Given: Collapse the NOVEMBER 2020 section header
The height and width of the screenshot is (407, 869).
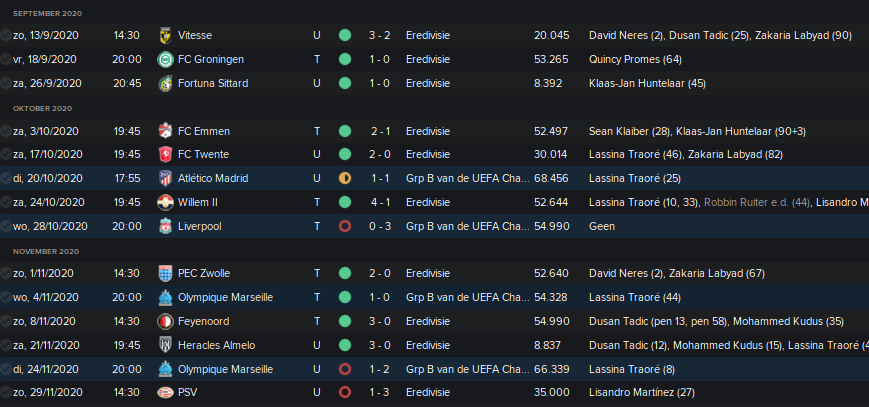Looking at the screenshot, I should click(46, 252).
